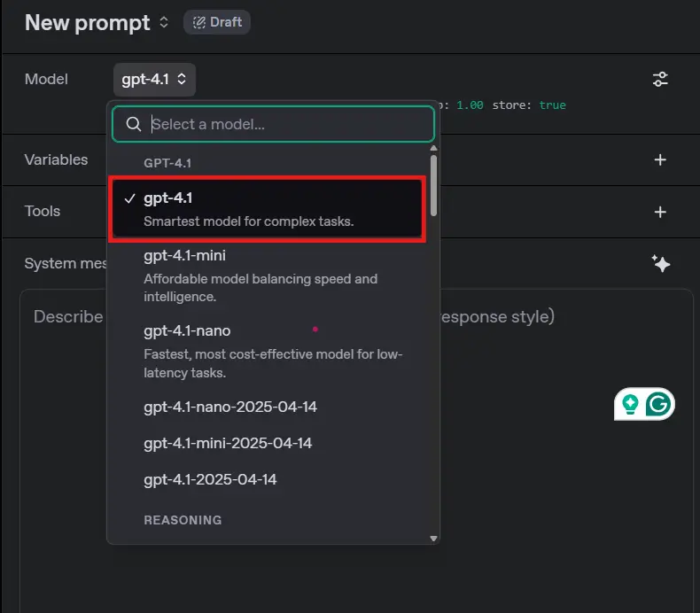Click the dropdown scrollbar down arrow
Viewport: 700px width, 613px height.
pyautogui.click(x=433, y=539)
